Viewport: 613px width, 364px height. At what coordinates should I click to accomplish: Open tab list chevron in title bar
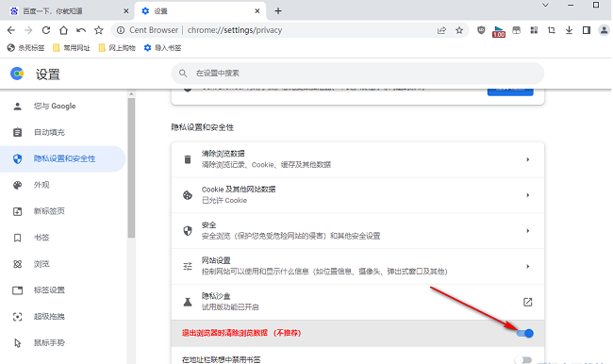[545, 5]
